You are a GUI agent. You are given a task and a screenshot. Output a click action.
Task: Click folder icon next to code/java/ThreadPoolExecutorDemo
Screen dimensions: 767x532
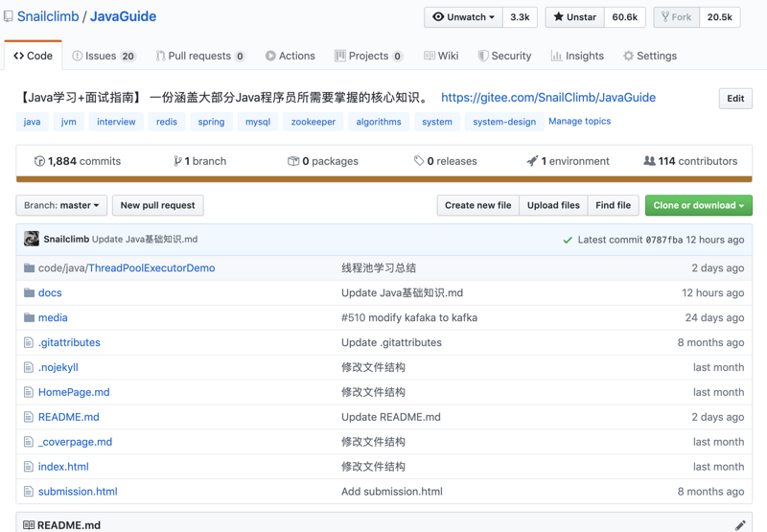30,268
